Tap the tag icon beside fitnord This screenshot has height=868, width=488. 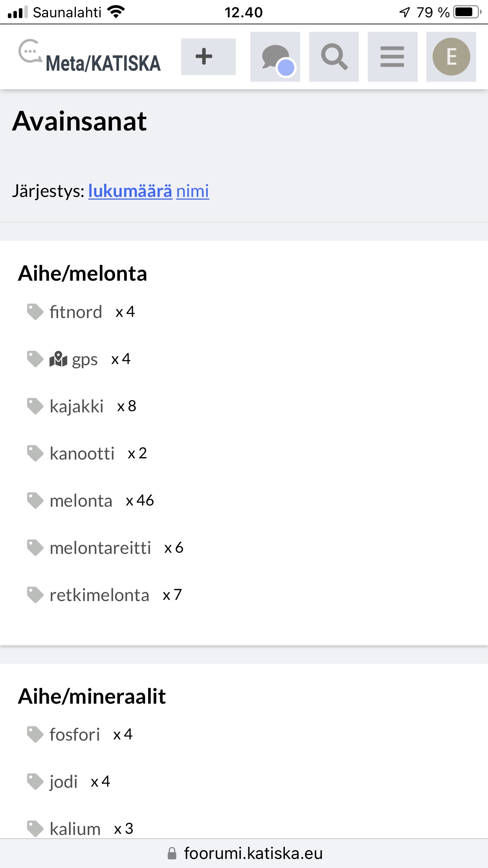pos(35,312)
